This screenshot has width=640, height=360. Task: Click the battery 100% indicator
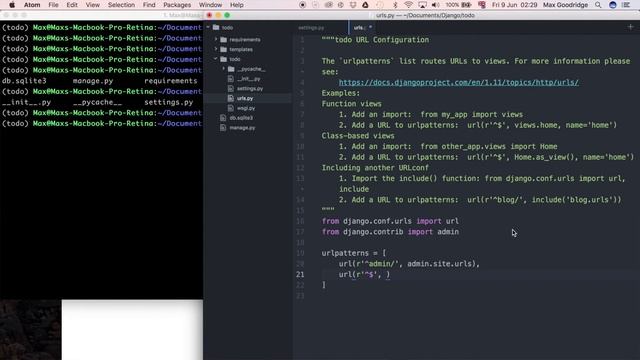click(458, 5)
